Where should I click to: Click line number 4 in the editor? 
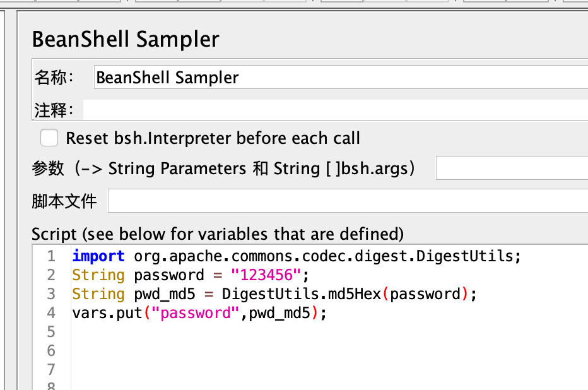[51, 312]
